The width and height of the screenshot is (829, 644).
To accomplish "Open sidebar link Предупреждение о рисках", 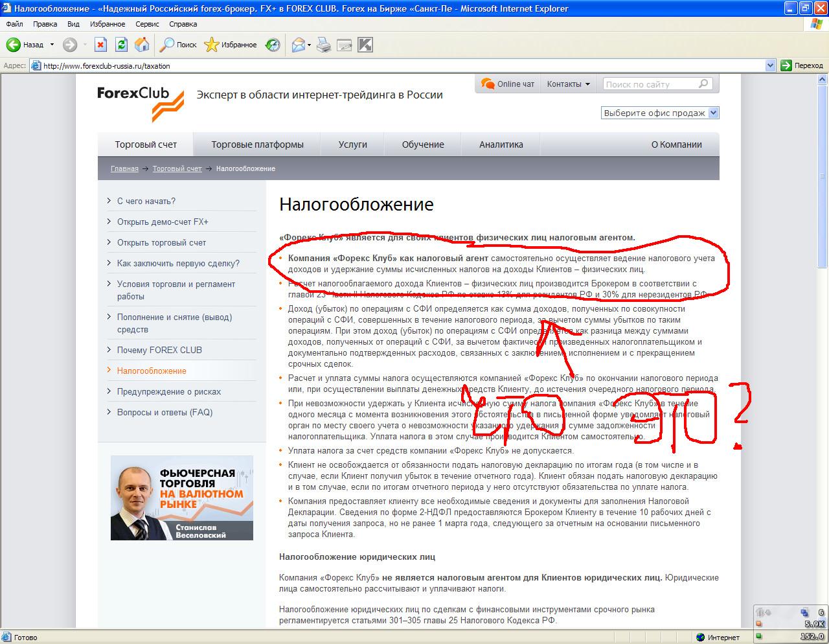I will point(169,391).
